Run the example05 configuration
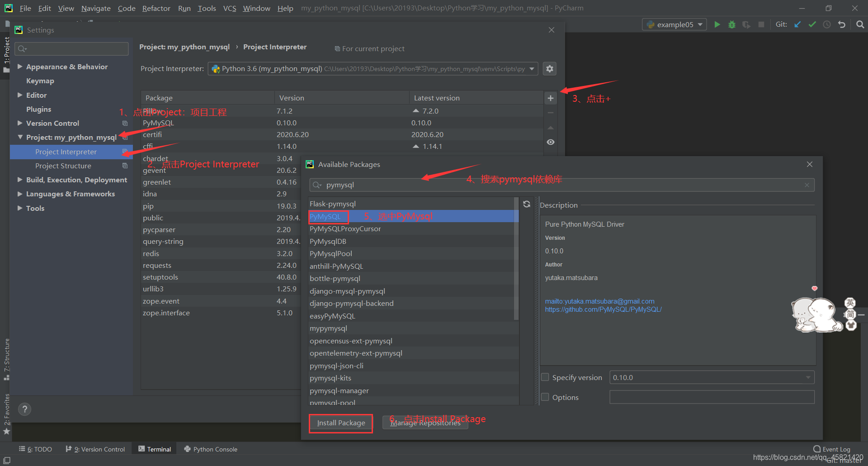 (x=717, y=24)
